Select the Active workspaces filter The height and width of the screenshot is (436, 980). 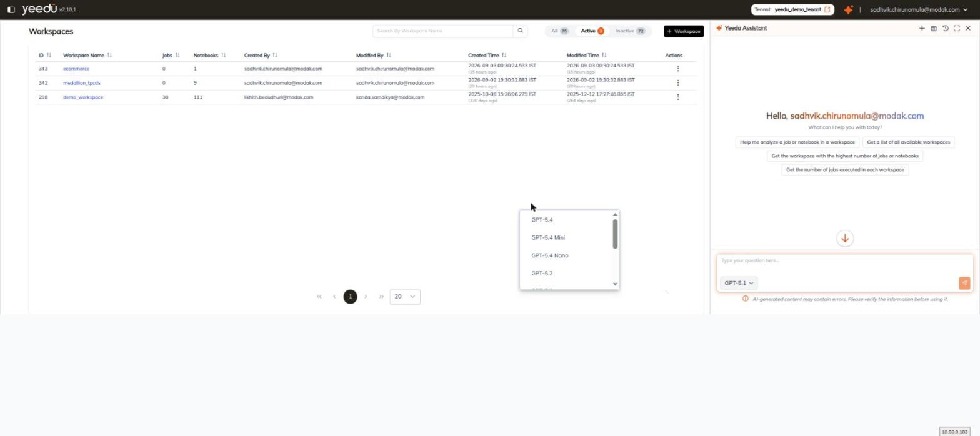point(592,31)
